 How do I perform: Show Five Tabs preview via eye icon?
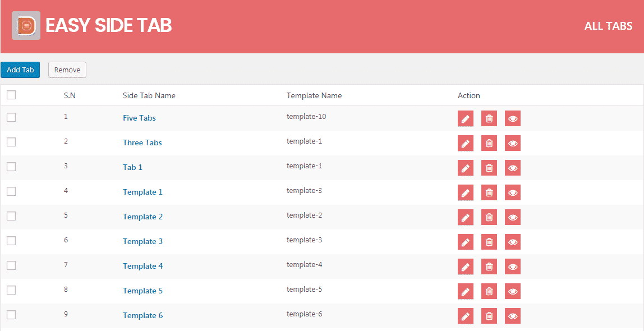pyautogui.click(x=512, y=118)
